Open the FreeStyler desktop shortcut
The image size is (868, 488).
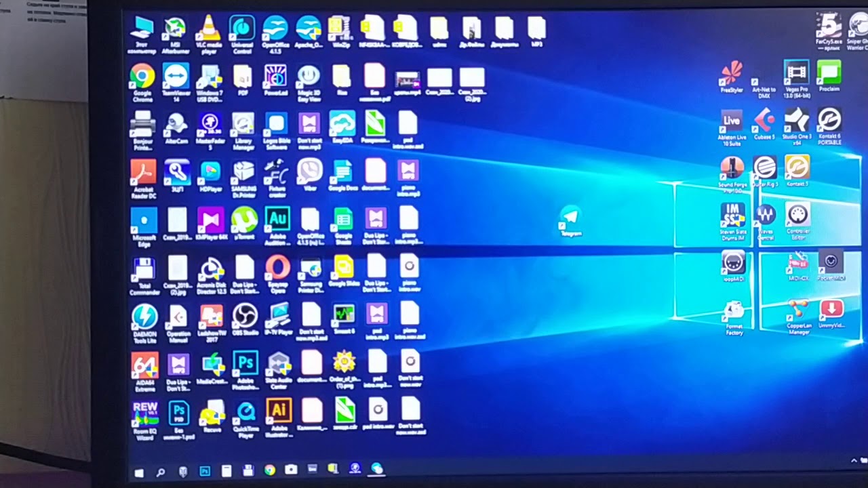click(x=732, y=77)
